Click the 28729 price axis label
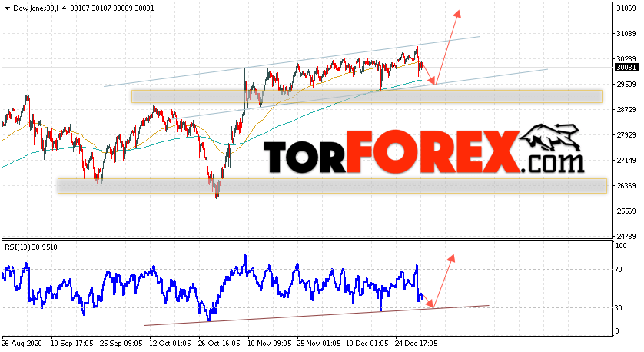Image resolution: width=644 pixels, height=352 pixels. click(626, 110)
